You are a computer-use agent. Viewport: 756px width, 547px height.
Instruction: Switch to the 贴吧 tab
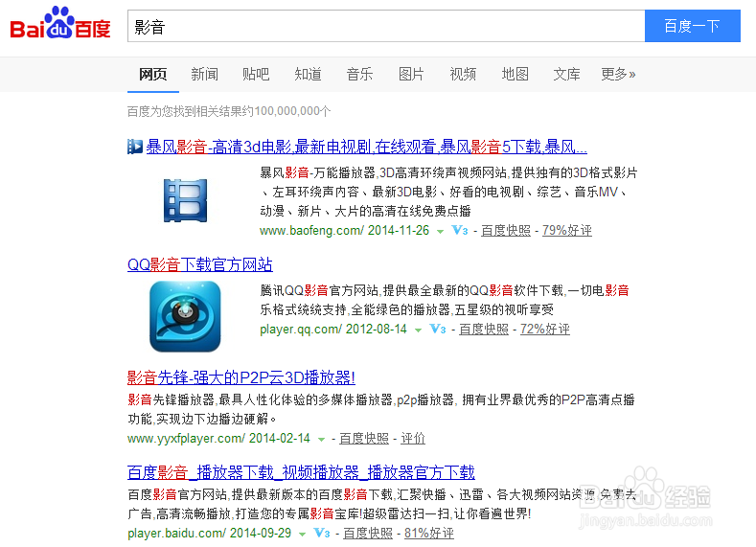click(256, 74)
